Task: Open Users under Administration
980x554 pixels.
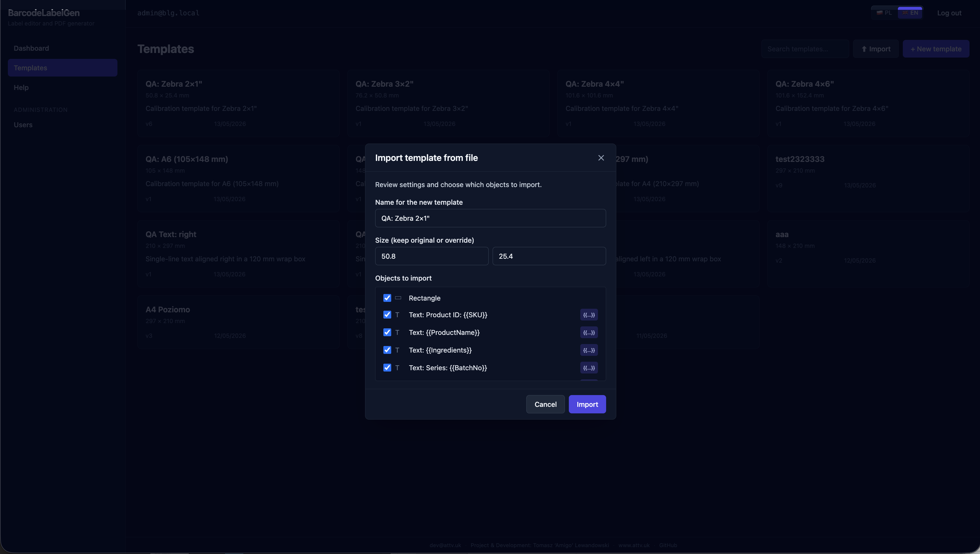Action: coord(62,125)
